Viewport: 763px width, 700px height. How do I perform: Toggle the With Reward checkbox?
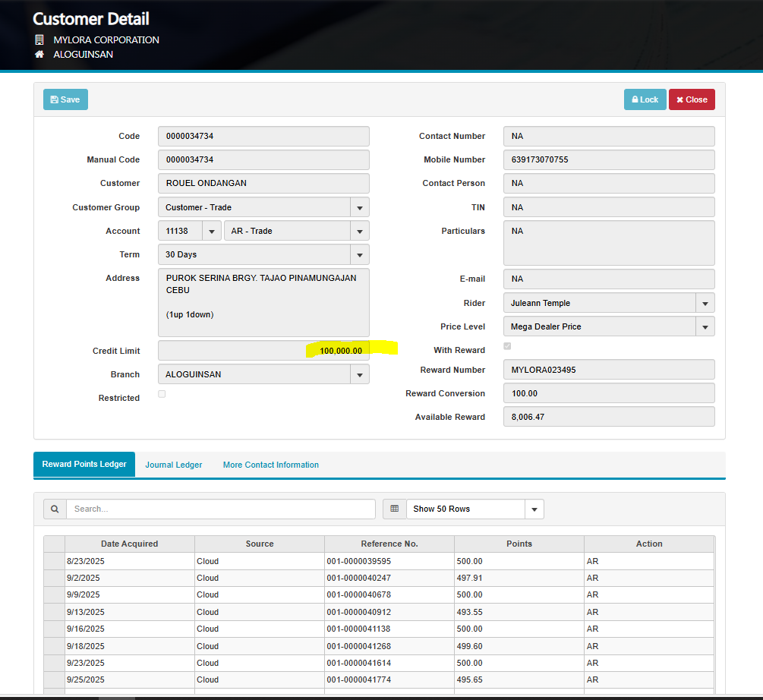tap(507, 346)
